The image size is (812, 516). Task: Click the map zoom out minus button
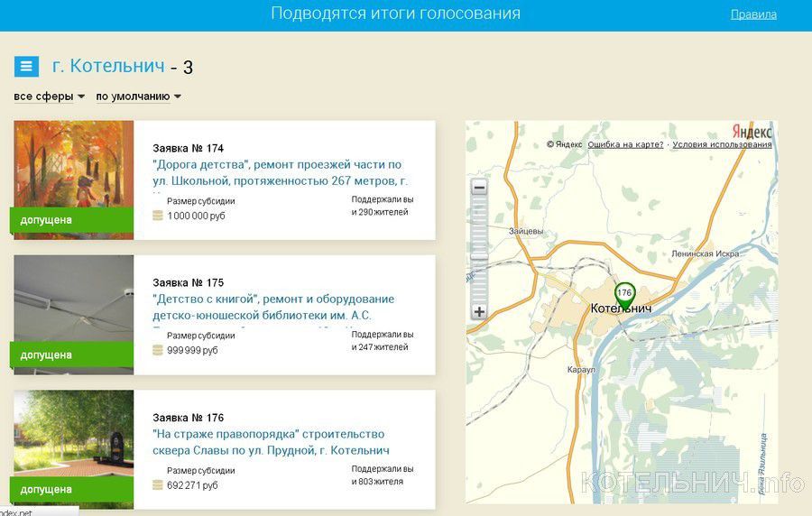pyautogui.click(x=479, y=188)
